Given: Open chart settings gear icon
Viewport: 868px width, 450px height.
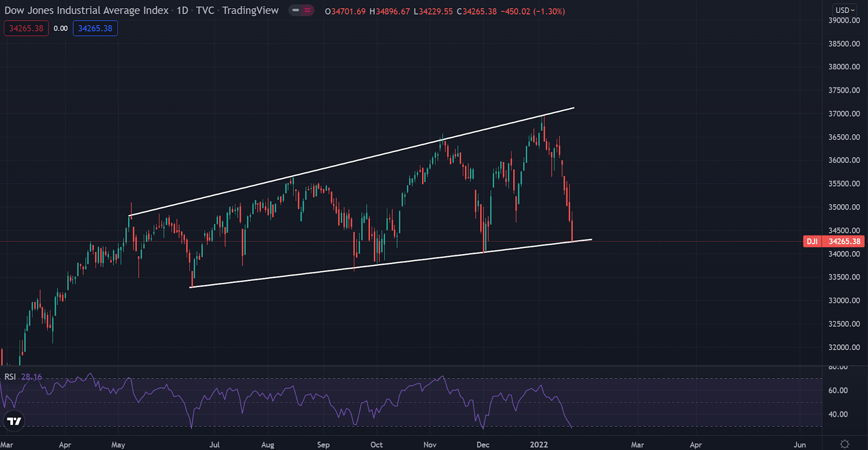Looking at the screenshot, I should click(845, 444).
